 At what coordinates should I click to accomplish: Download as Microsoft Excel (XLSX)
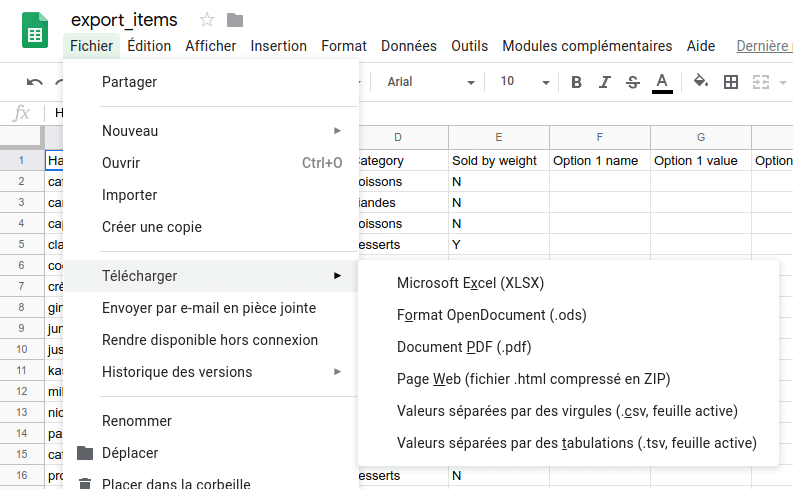click(x=568, y=283)
